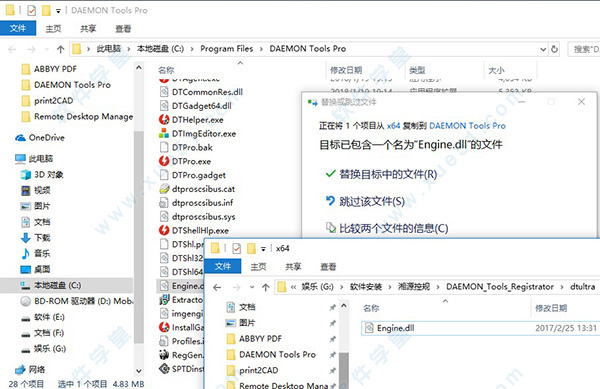
Task: Choose 跳过该文件(S) option
Action: point(372,202)
